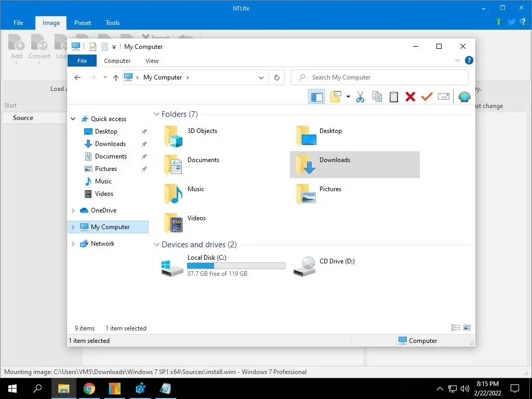The height and width of the screenshot is (399, 532).
Task: Switch to NTLite Image tab
Action: click(x=51, y=23)
